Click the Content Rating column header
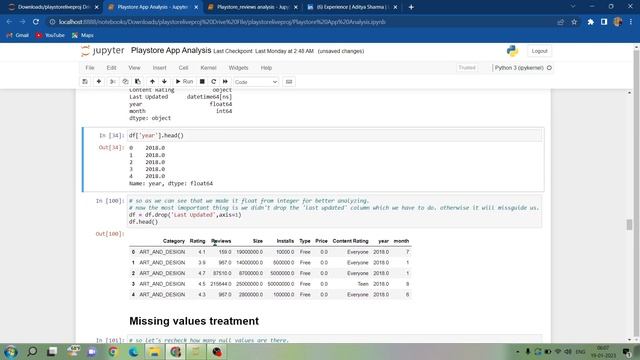The height and width of the screenshot is (360, 640). [x=350, y=241]
